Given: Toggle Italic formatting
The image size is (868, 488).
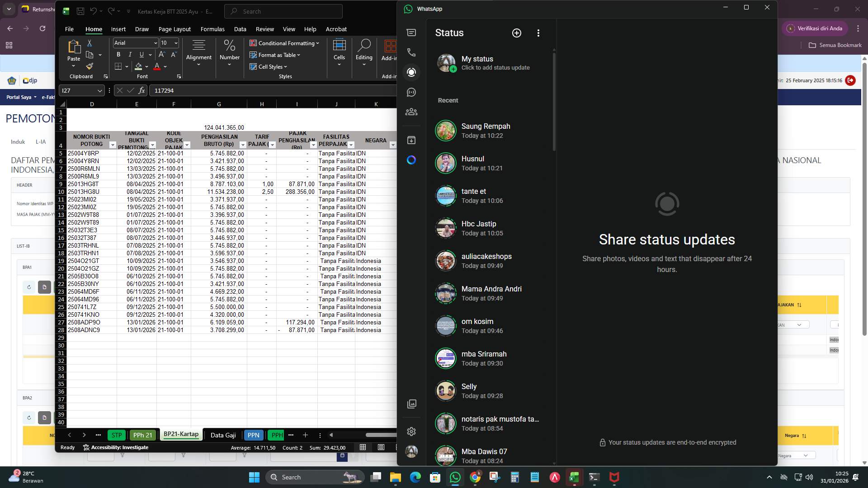Looking at the screenshot, I should (x=130, y=54).
